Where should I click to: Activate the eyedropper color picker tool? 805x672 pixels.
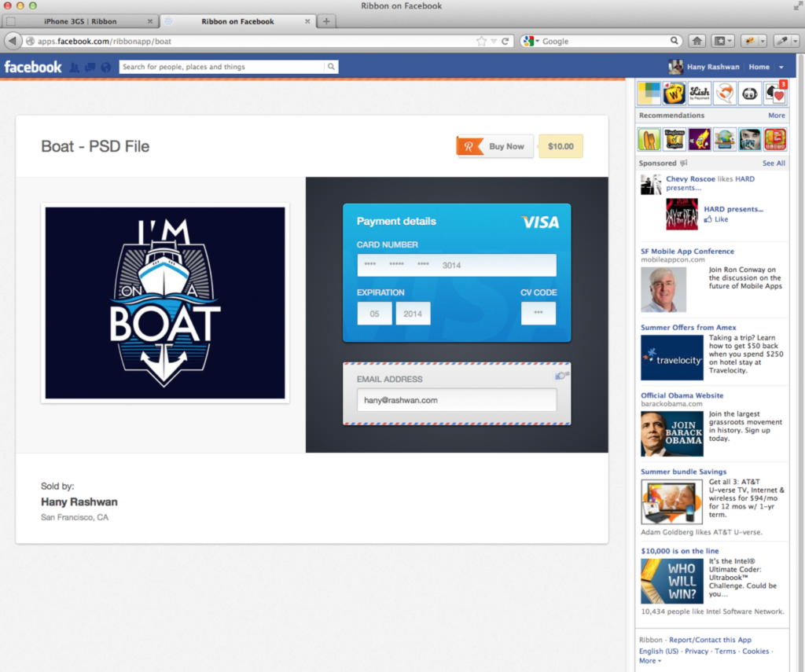pos(782,41)
